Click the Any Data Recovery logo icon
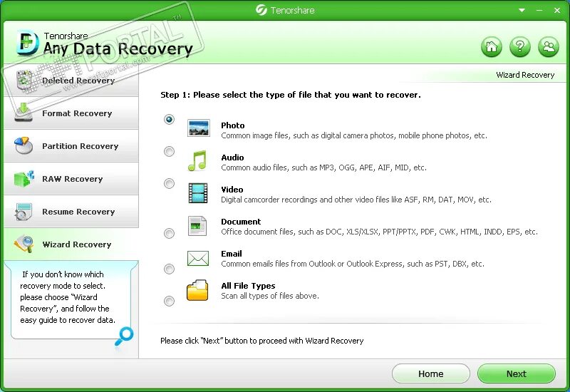The image size is (570, 392). (x=27, y=43)
